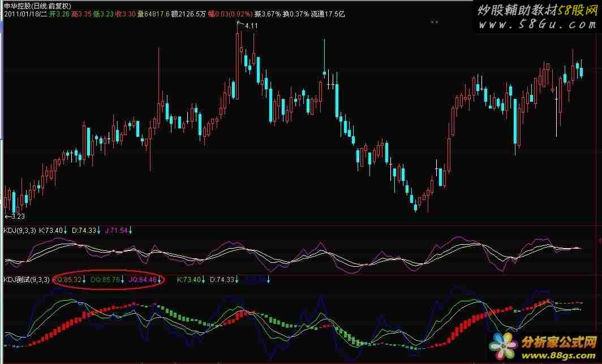602x364 pixels.
Task: Click the KDJ测试(9,3,3) indicator name
Action: point(27,280)
